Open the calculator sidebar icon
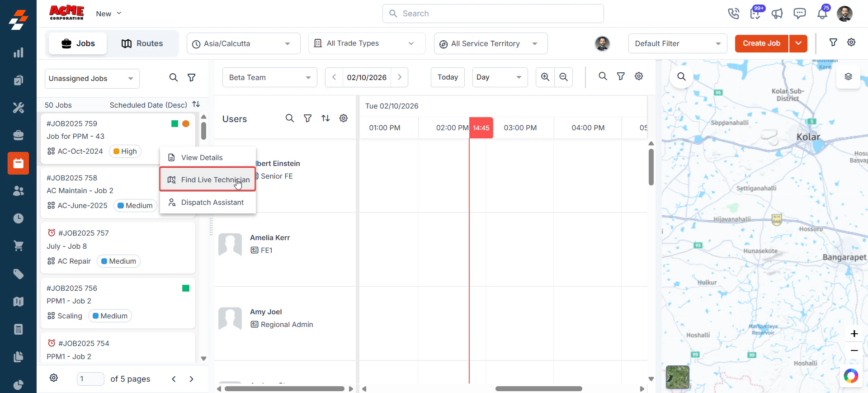Image resolution: width=868 pixels, height=393 pixels. (x=18, y=329)
